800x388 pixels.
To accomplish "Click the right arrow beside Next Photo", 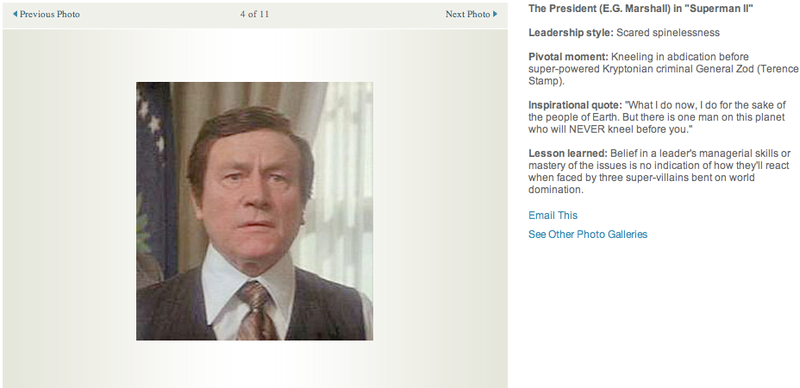I will 495,14.
